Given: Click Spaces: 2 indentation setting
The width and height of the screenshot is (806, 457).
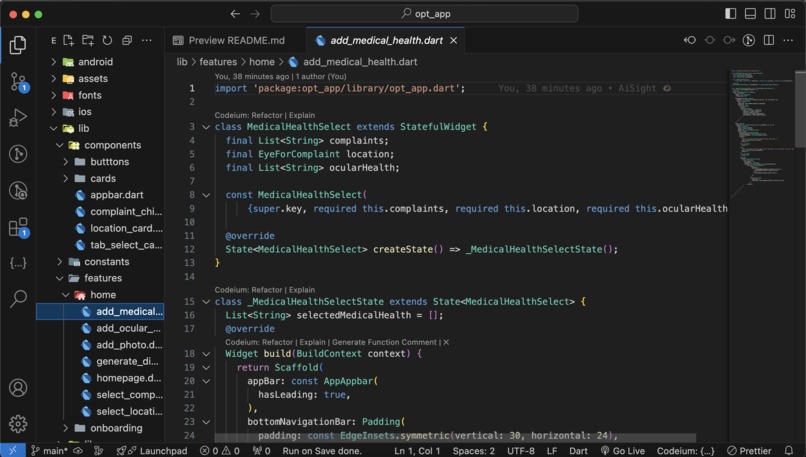Looking at the screenshot, I should (x=473, y=451).
